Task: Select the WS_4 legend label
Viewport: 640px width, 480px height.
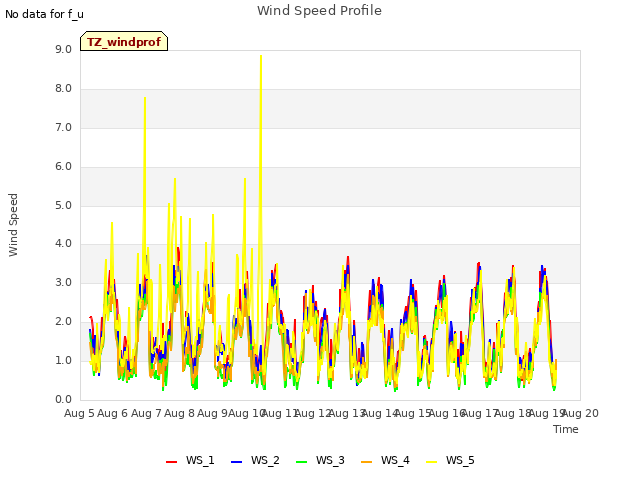Action: 395,460
